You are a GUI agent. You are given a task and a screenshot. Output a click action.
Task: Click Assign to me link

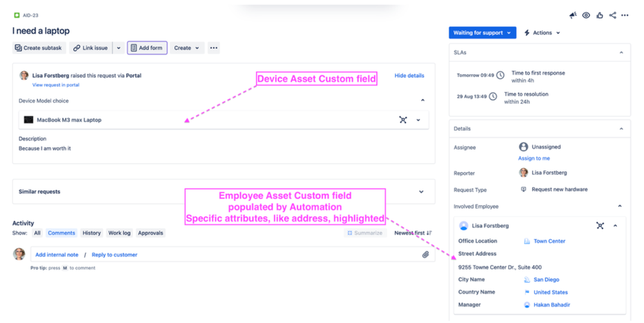click(534, 158)
